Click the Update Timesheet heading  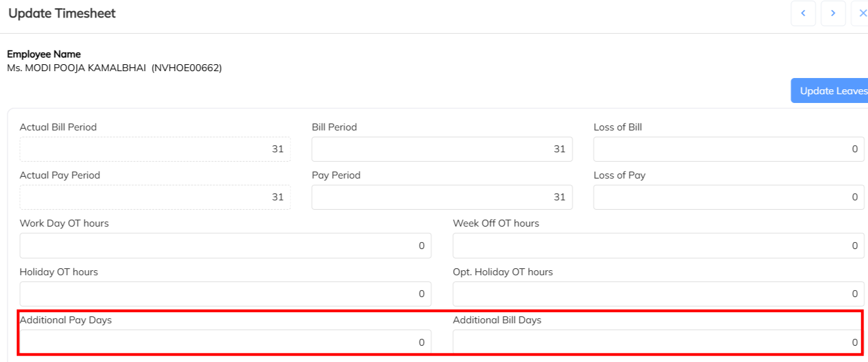click(62, 13)
